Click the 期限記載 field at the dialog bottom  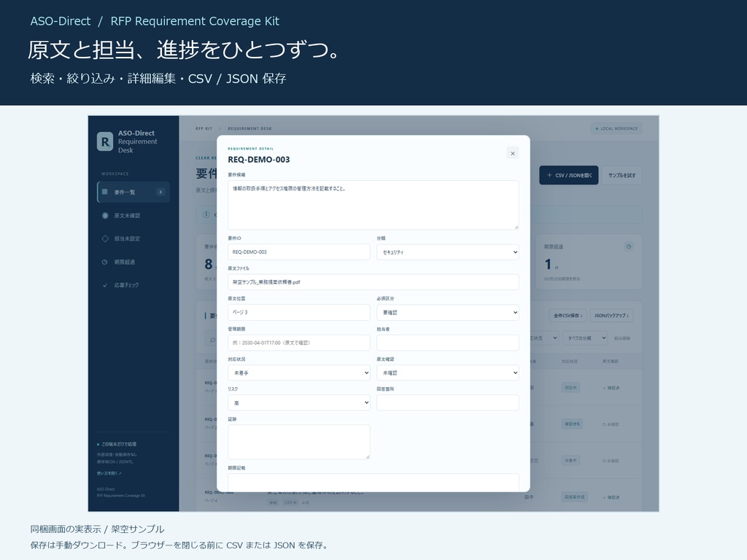[373, 483]
